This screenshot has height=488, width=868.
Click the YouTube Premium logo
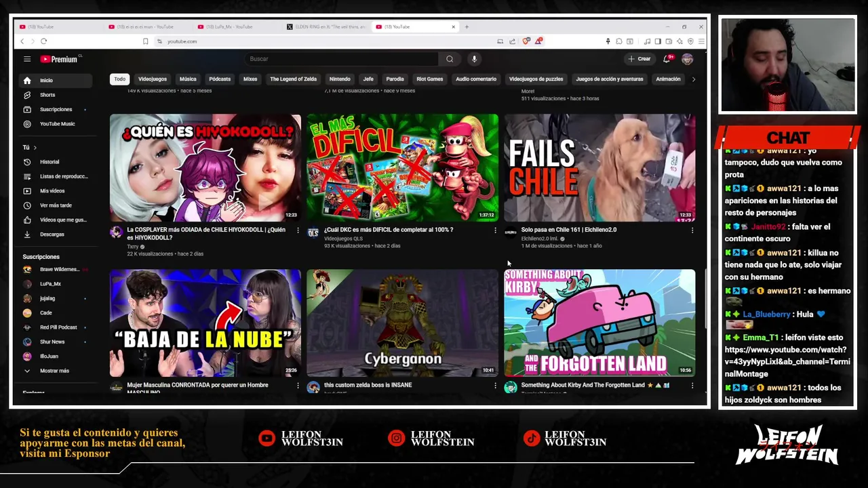tap(60, 59)
